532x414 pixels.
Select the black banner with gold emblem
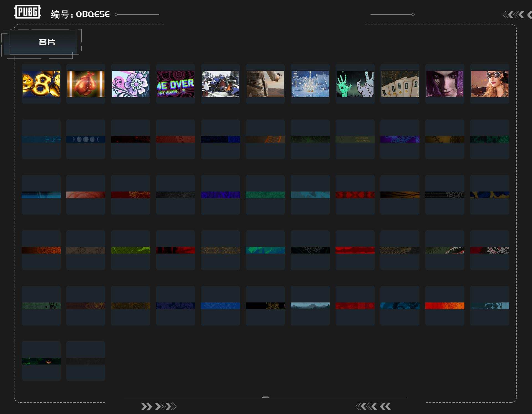(x=265, y=306)
